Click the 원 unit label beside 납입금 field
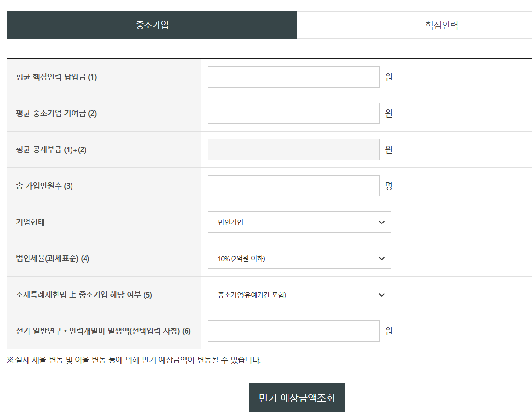532x417 pixels. pos(389,76)
